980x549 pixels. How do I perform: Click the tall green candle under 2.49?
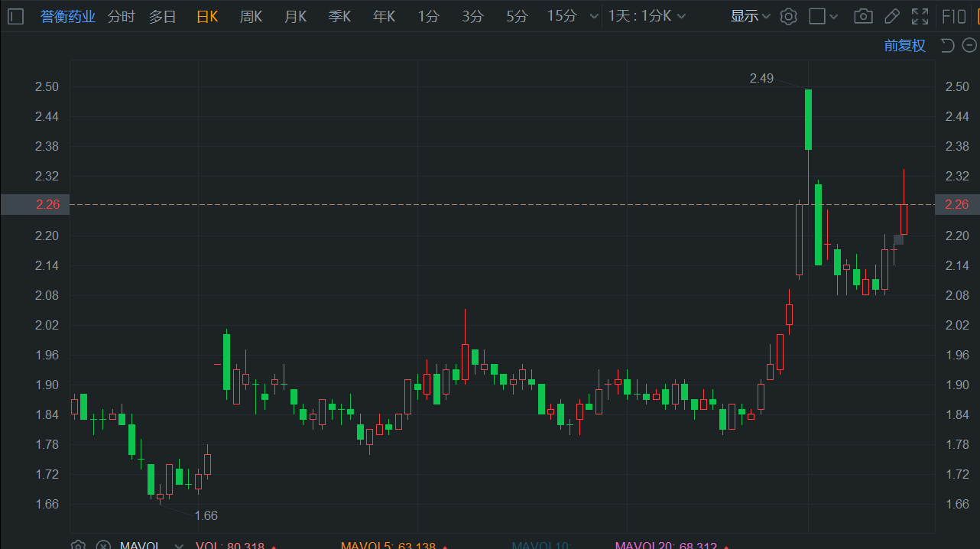coord(808,119)
